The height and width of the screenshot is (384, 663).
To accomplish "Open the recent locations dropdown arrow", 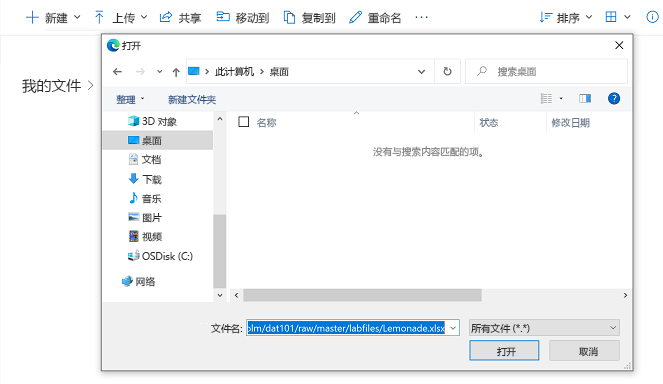I will pyautogui.click(x=159, y=72).
